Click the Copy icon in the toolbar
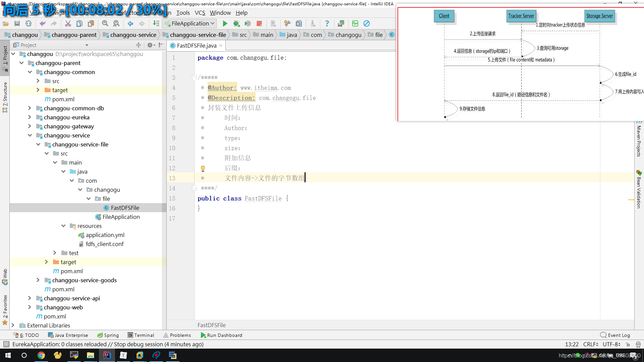644x362 pixels. (x=79, y=23)
